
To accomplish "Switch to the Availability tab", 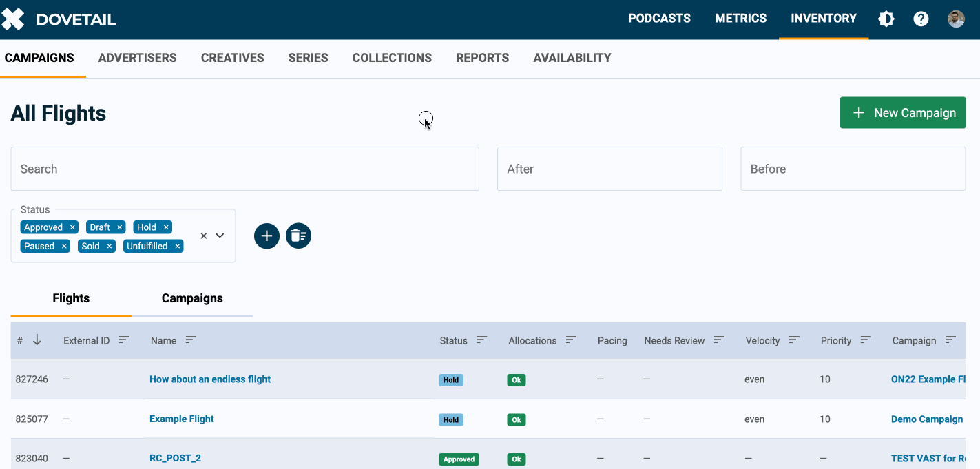I will (572, 58).
